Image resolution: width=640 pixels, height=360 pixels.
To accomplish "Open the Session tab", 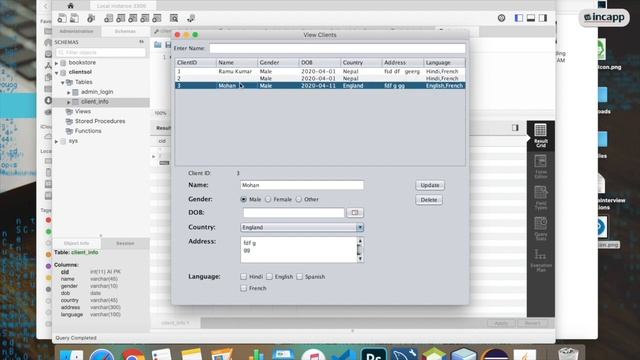I will [x=125, y=243].
